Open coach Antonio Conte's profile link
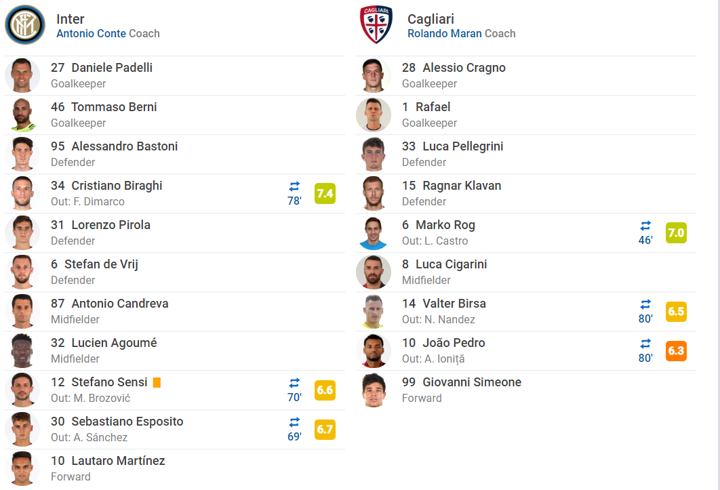Viewport: 720px width, 490px height. pos(91,34)
